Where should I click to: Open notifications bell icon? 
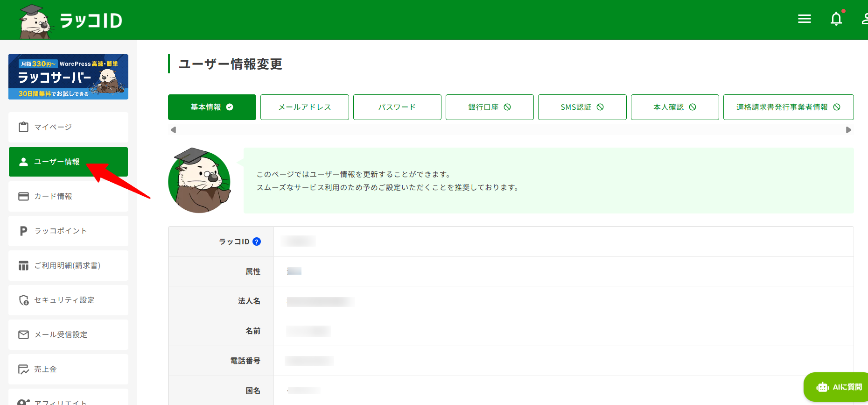[x=836, y=19]
